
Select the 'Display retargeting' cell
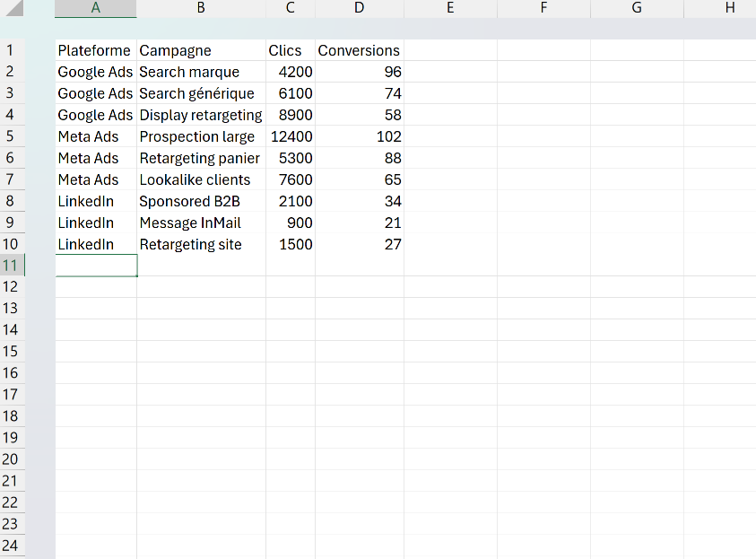(x=201, y=115)
